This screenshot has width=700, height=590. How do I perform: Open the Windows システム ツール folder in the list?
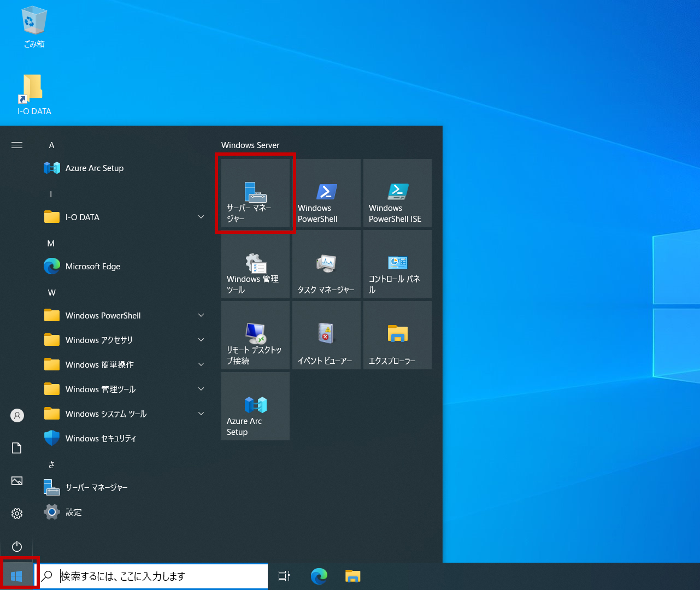pos(126,414)
